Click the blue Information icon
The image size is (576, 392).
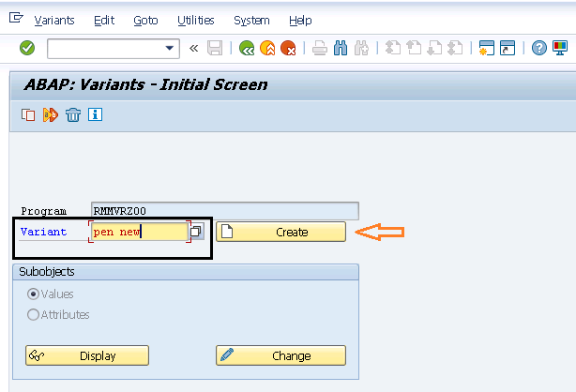coord(95,114)
